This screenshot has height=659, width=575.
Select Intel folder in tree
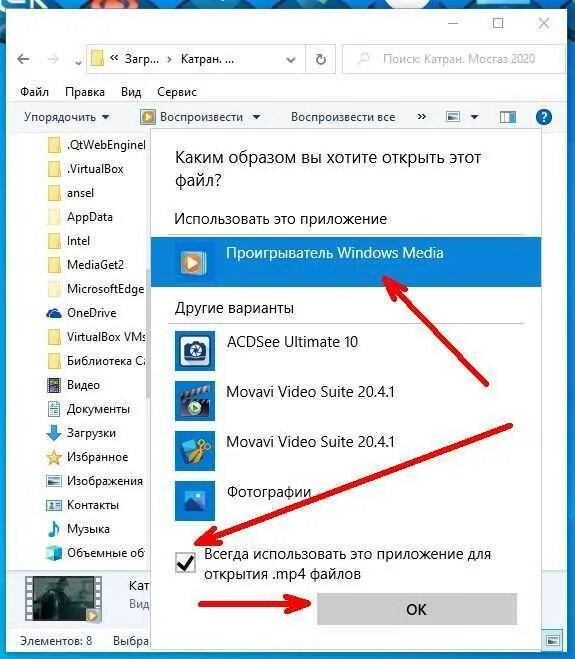coord(69,241)
